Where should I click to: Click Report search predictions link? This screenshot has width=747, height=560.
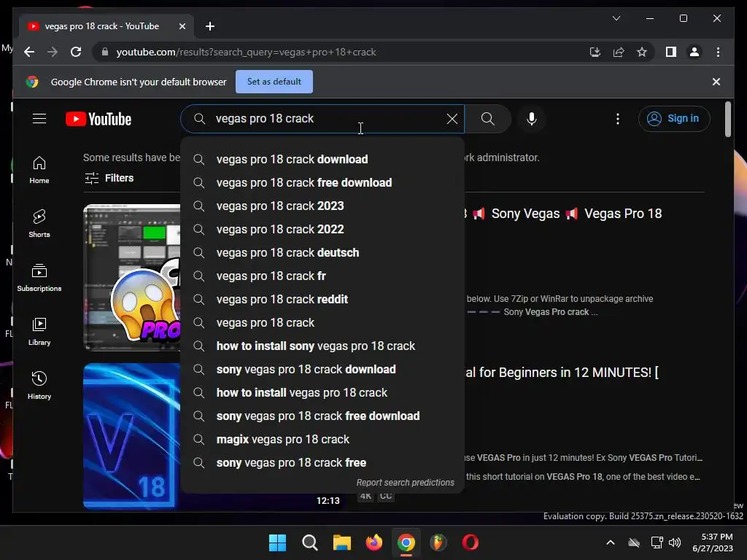(x=405, y=483)
